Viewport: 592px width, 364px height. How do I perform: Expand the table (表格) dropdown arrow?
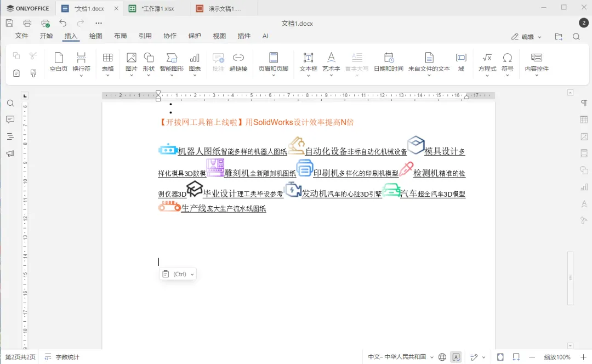(107, 76)
